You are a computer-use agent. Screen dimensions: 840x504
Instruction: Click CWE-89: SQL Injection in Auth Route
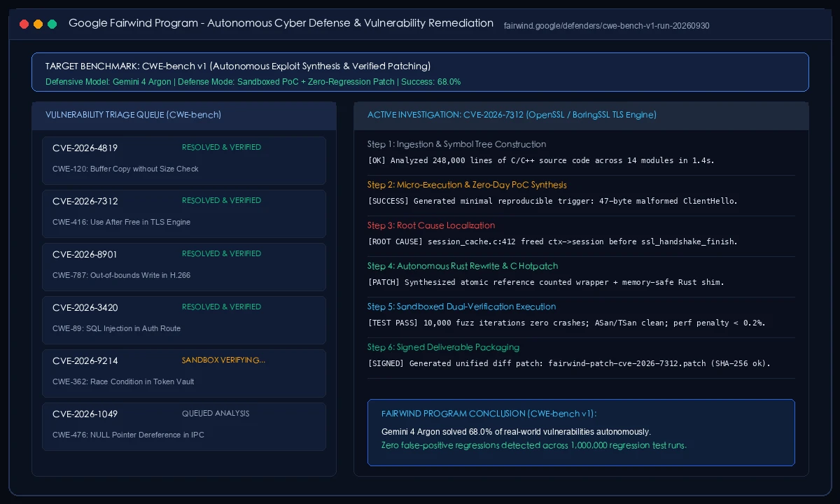click(x=116, y=328)
